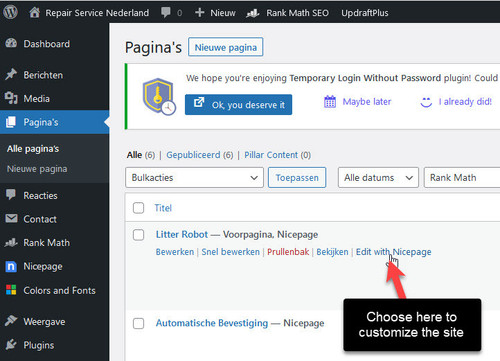Click the Reacties comment icon in sidebar
The height and width of the screenshot is (361, 500).
click(x=11, y=194)
